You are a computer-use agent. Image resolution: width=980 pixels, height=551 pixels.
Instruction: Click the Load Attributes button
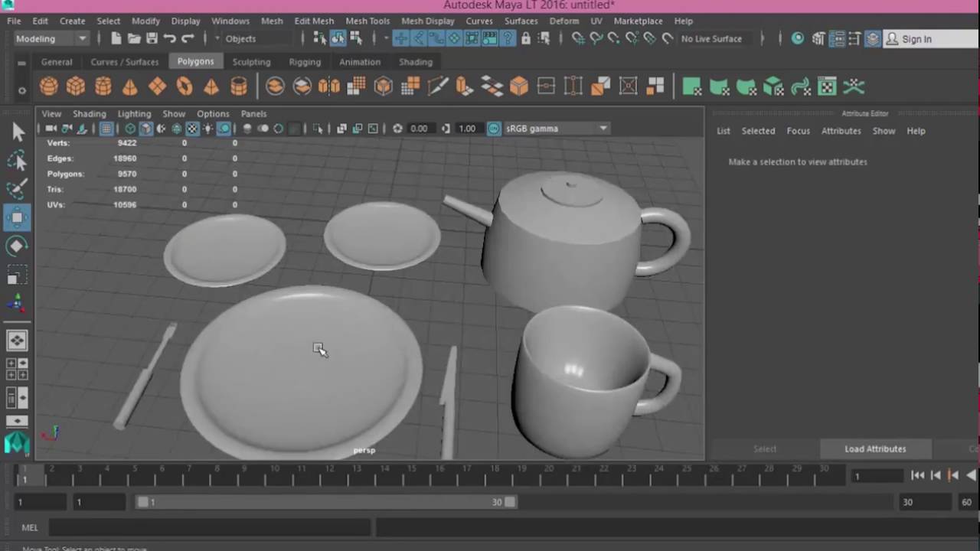tap(875, 448)
